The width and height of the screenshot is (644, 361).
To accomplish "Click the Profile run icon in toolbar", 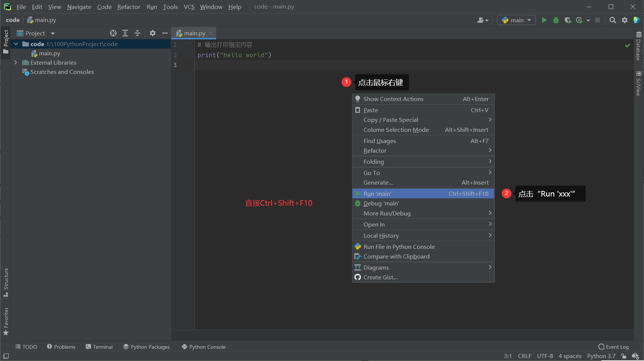I will 579,20.
